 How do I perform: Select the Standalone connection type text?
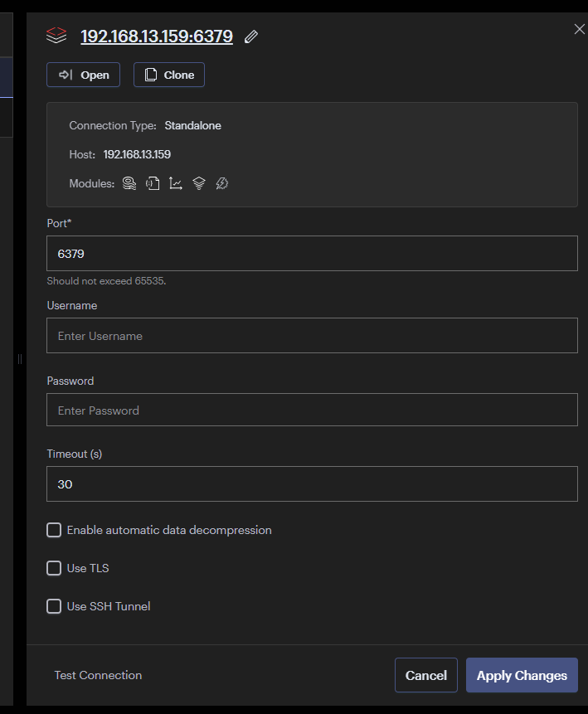192,126
